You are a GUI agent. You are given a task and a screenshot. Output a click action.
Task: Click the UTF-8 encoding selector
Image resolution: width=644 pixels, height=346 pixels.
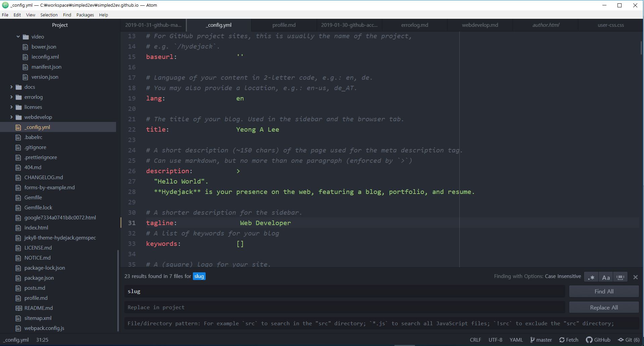click(495, 340)
